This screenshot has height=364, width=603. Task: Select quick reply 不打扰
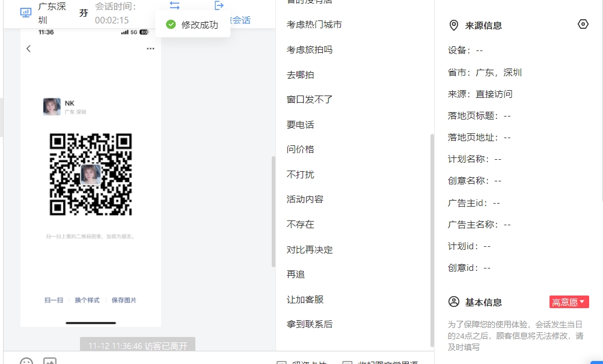301,175
